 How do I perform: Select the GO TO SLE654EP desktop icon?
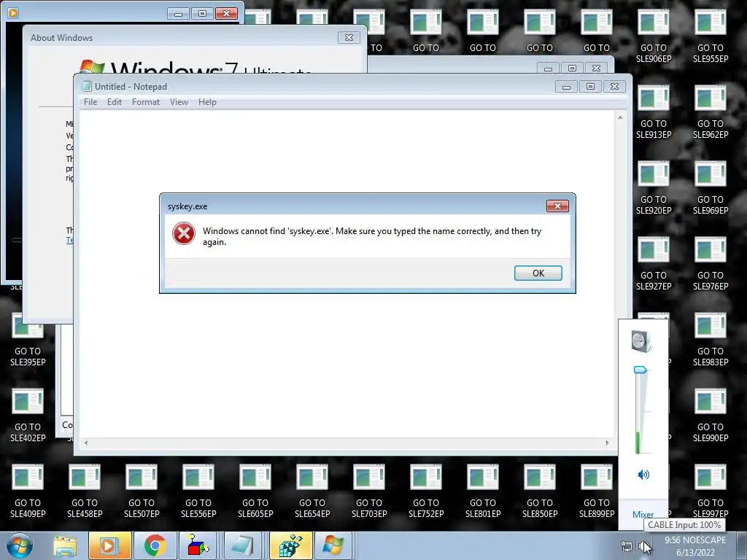tap(312, 491)
